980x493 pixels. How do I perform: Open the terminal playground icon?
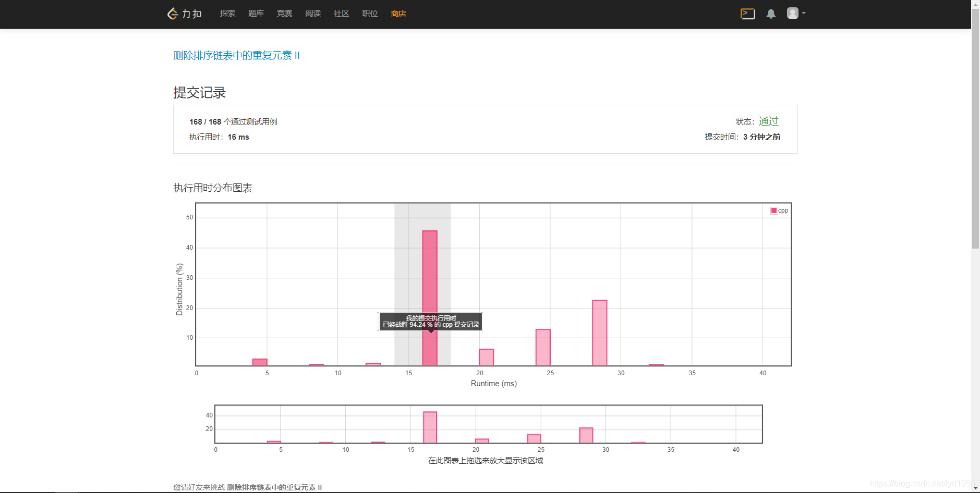pos(747,14)
